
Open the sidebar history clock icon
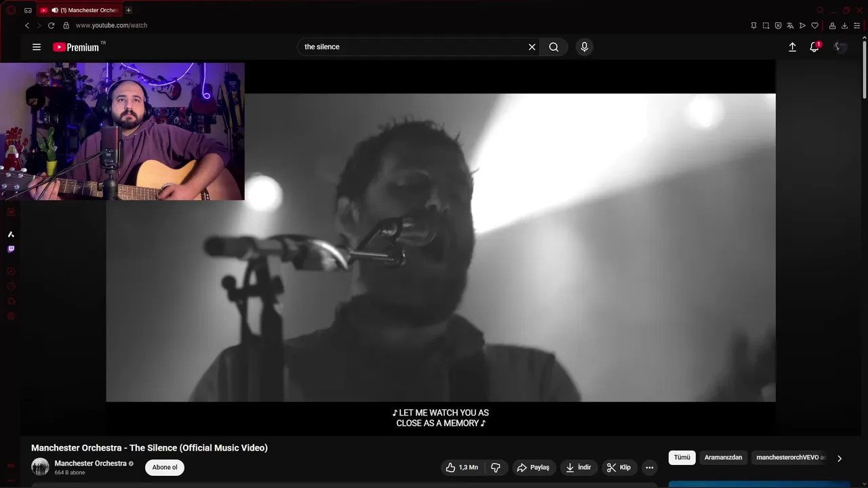(11, 286)
